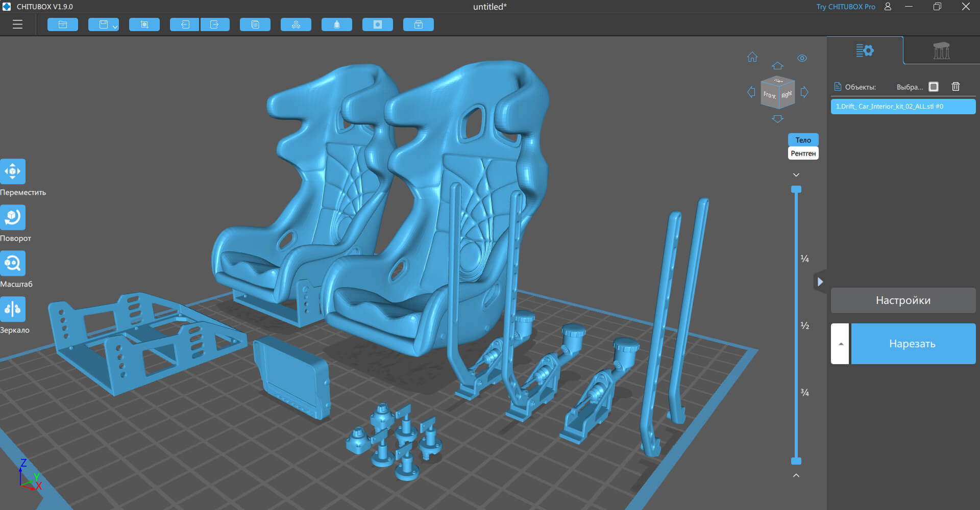
Task: Toggle the eye view visibility icon
Action: (802, 58)
